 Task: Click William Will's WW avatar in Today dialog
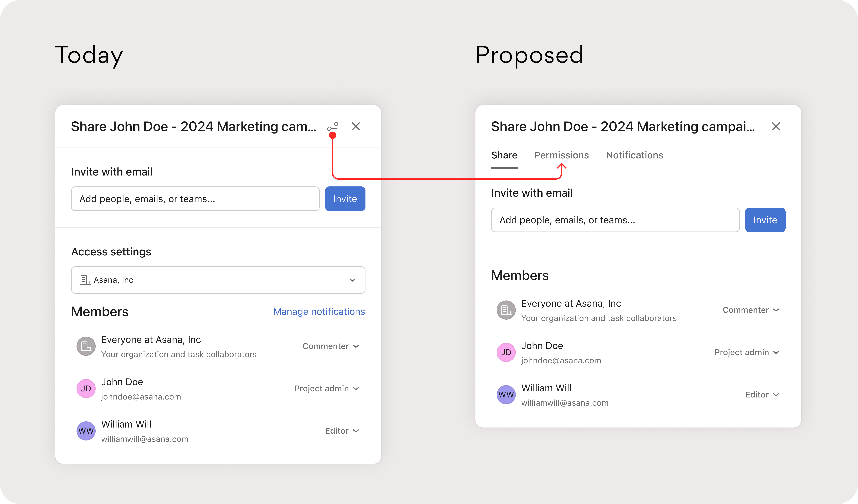pyautogui.click(x=86, y=431)
